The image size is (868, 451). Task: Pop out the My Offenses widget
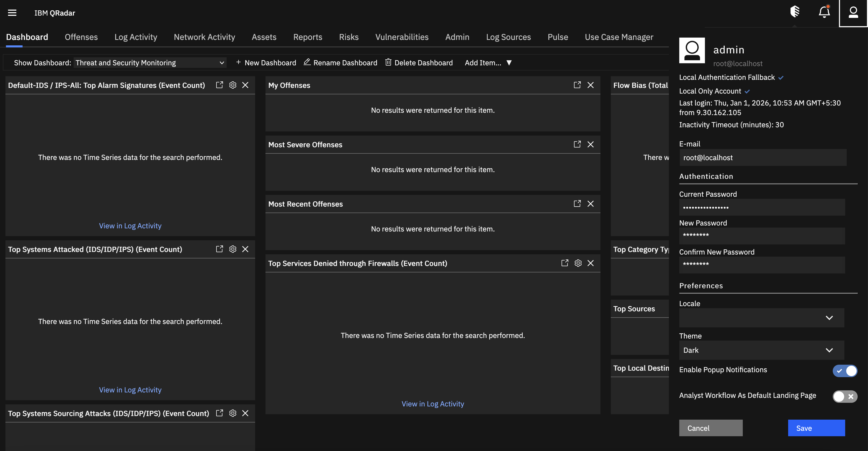tap(577, 85)
